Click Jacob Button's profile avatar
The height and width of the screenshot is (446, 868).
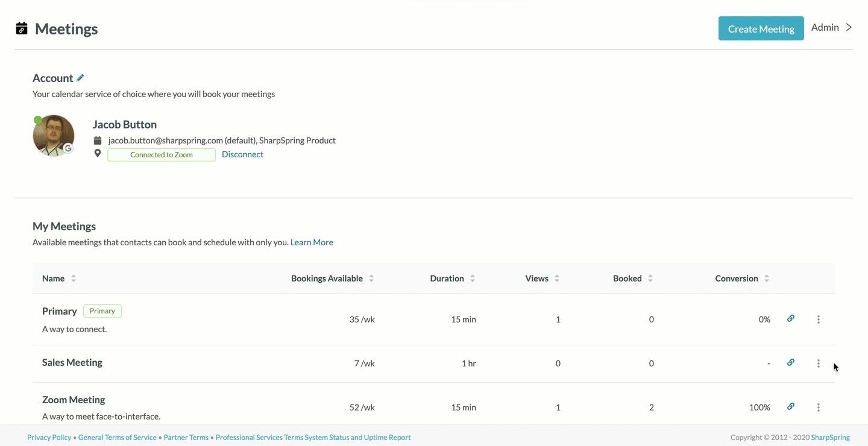point(54,136)
